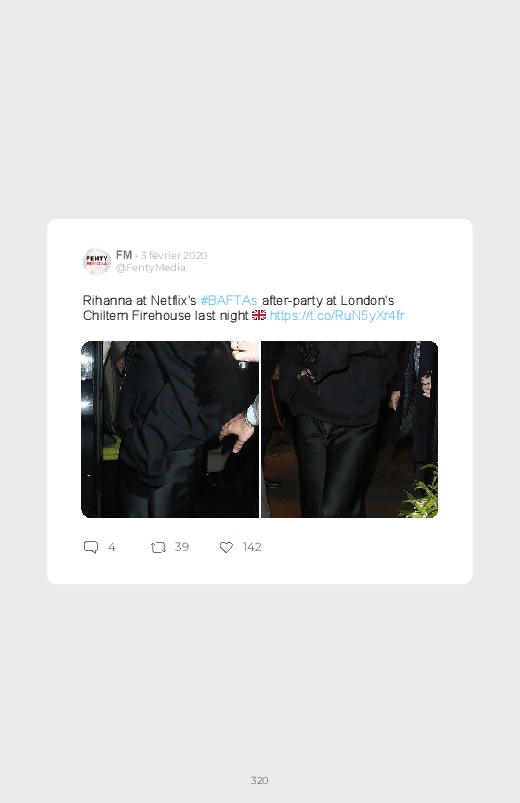520x803 pixels.
Task: Open the FentyMedia profile avatar
Action: pos(97,261)
